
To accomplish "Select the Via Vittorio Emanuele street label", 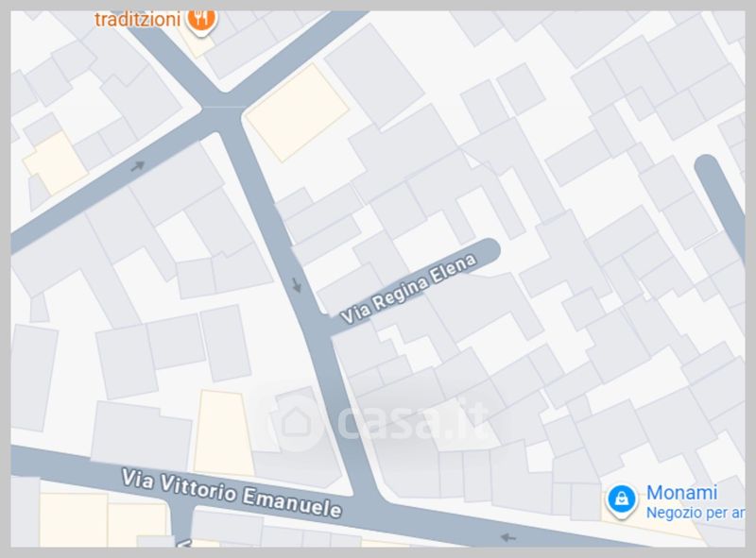I will point(232,493).
